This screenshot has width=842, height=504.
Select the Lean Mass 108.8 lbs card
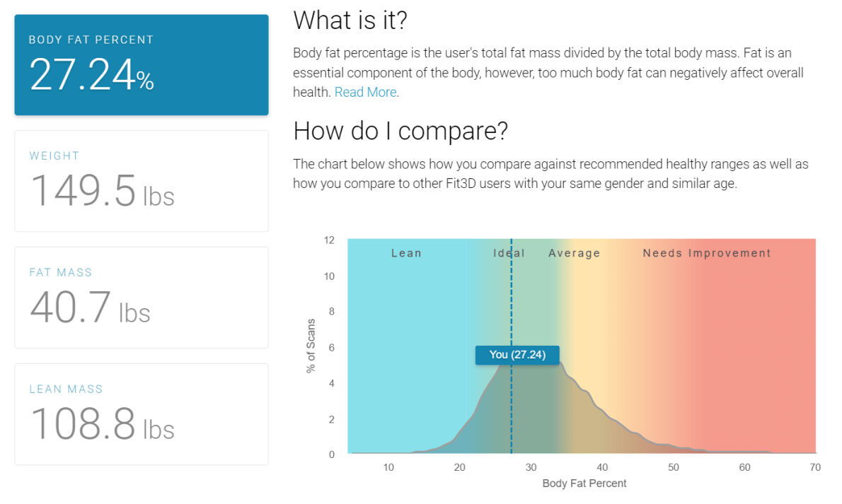coord(142,414)
